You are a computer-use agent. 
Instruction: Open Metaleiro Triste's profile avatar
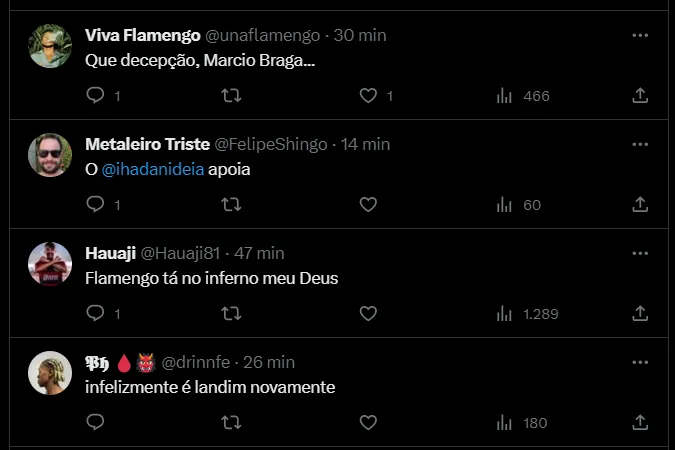coord(50,155)
